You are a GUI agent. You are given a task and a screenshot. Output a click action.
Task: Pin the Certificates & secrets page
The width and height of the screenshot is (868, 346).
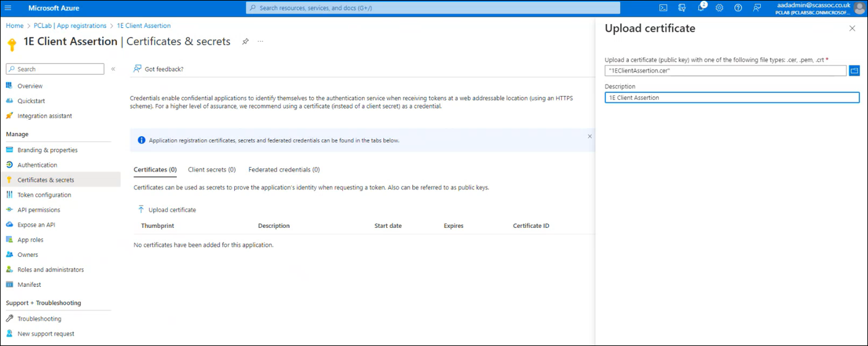tap(245, 41)
